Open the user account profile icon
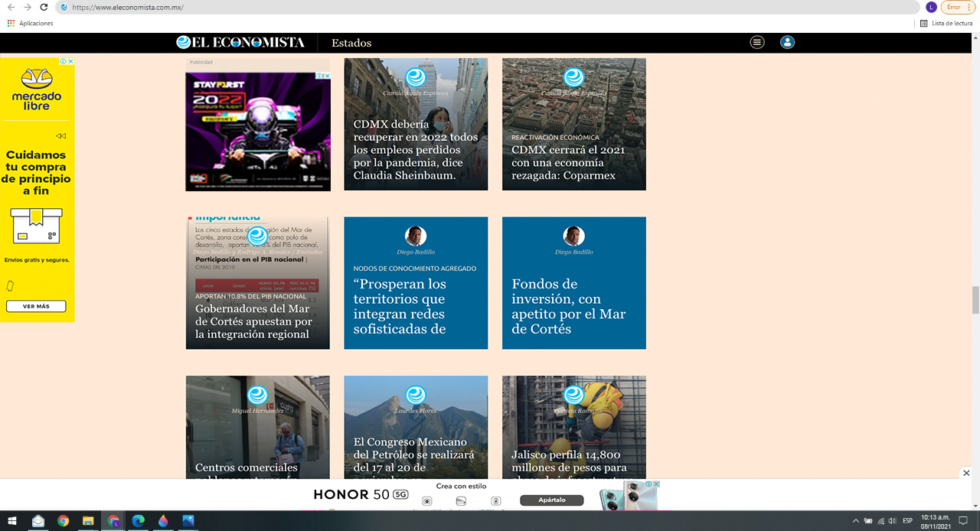The width and height of the screenshot is (980, 531). click(x=787, y=42)
